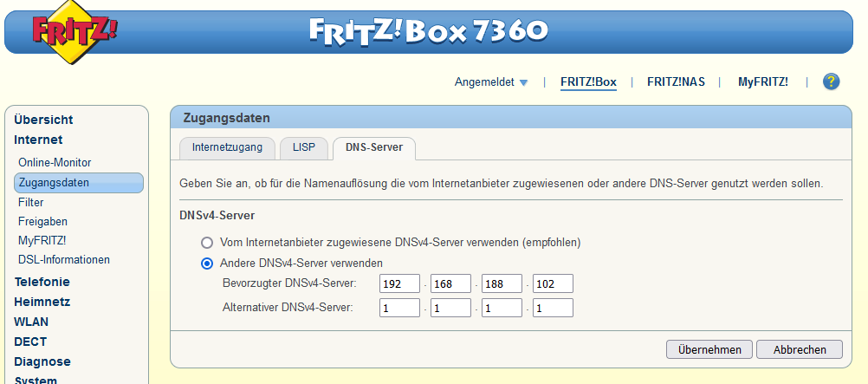Image resolution: width=868 pixels, height=384 pixels.
Task: Click the Angemeldet status text
Action: pyautogui.click(x=484, y=82)
